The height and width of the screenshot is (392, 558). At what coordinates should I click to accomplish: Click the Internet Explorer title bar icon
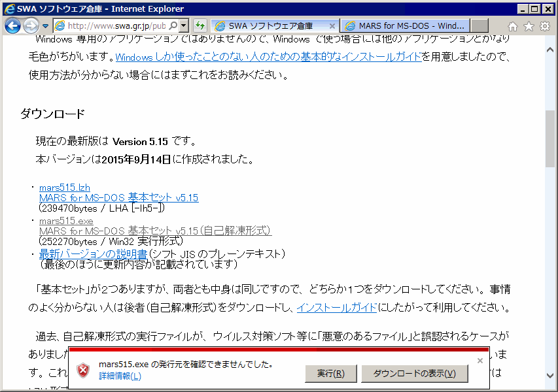[x=10, y=9]
